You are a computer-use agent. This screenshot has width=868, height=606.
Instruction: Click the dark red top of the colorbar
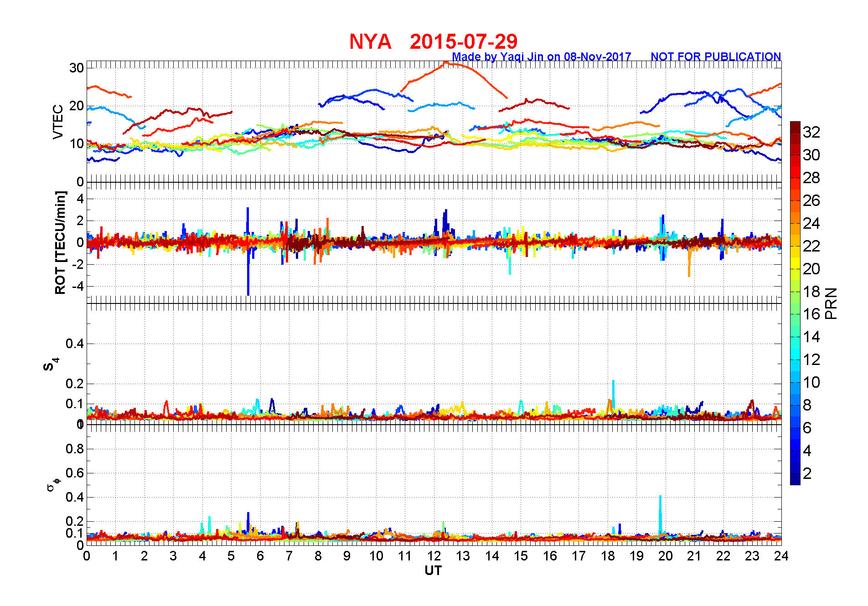coord(795,127)
